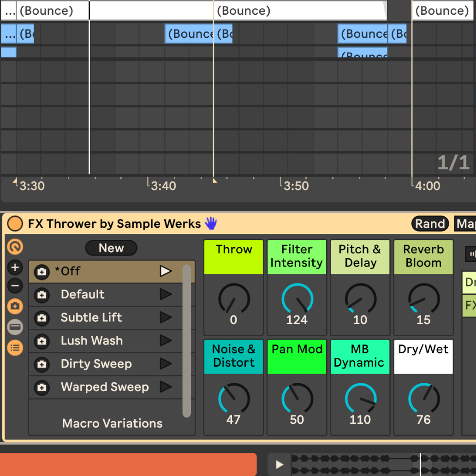
Task: Click the Macro Variations list scrollbar
Action: [186, 340]
